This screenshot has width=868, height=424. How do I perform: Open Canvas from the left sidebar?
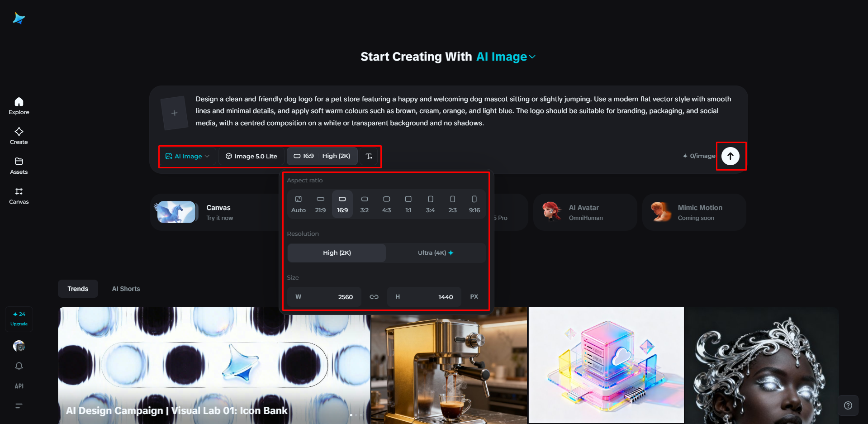[19, 195]
